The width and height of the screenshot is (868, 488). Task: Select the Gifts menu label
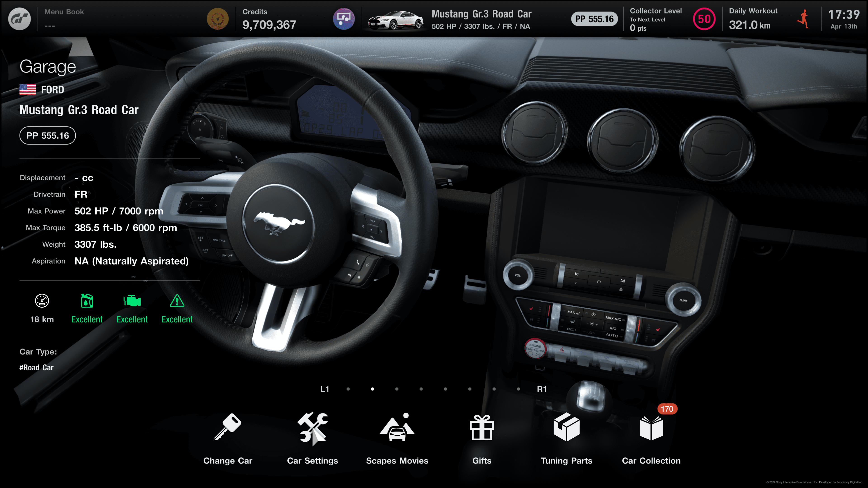482,461
